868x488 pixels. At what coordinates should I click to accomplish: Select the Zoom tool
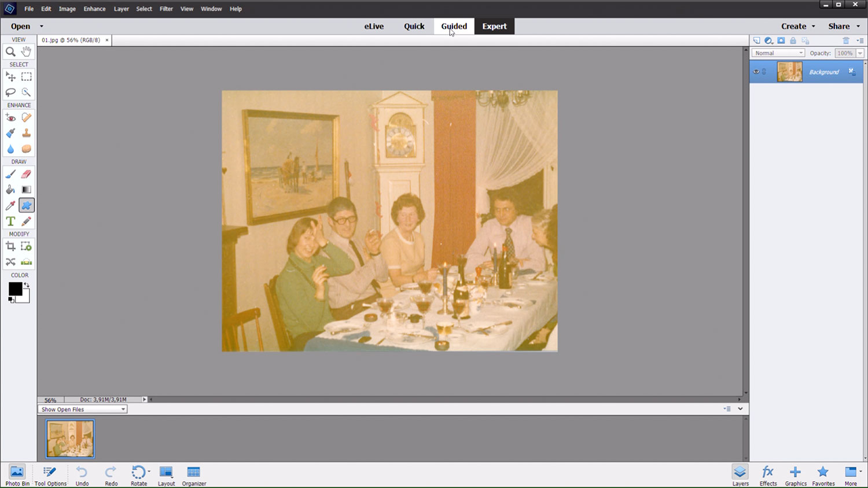click(x=10, y=51)
